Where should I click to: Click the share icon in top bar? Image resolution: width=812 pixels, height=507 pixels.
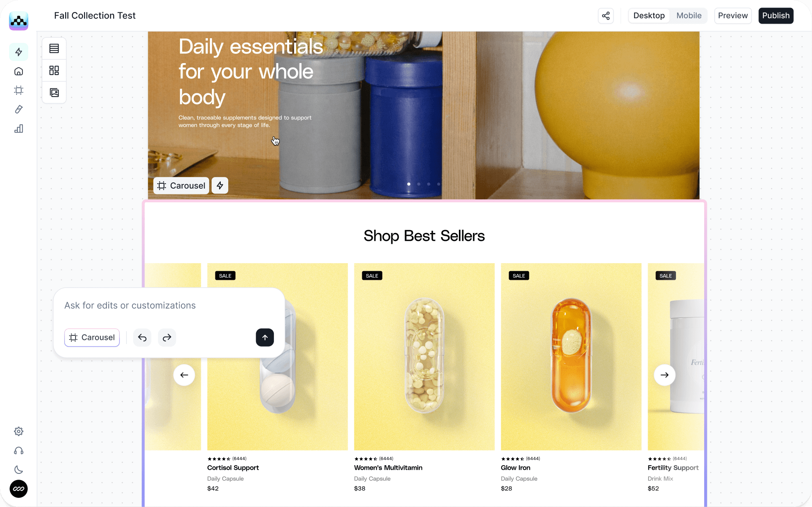[606, 16]
